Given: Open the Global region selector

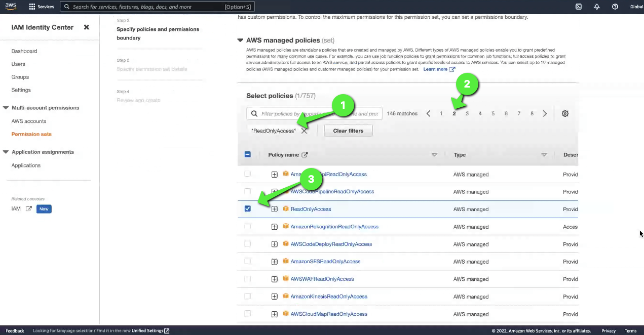Looking at the screenshot, I should (636, 7).
